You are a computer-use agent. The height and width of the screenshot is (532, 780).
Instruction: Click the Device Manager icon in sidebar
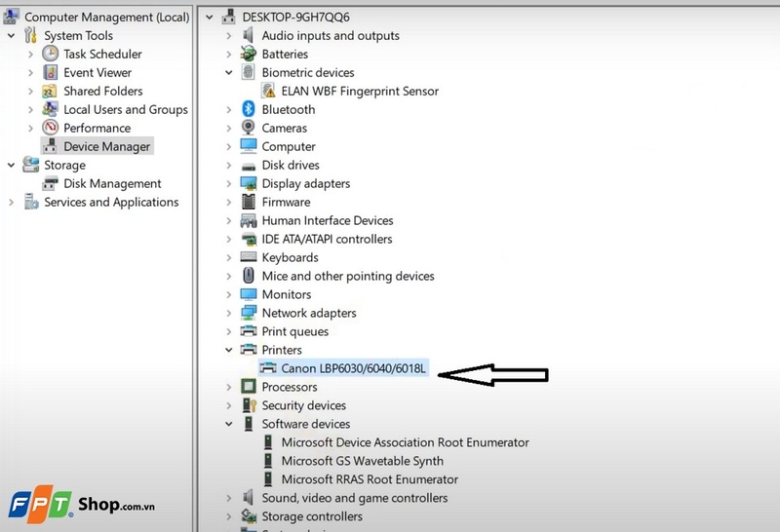pos(50,146)
